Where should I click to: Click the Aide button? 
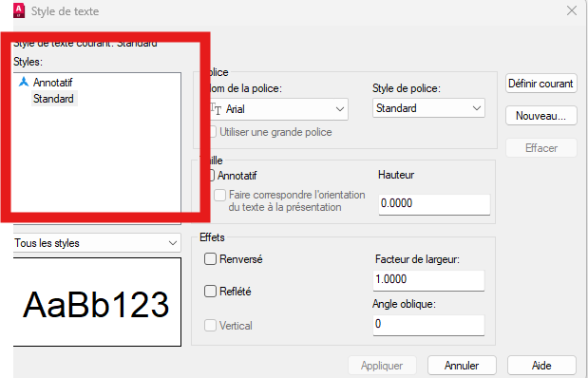coord(541,366)
